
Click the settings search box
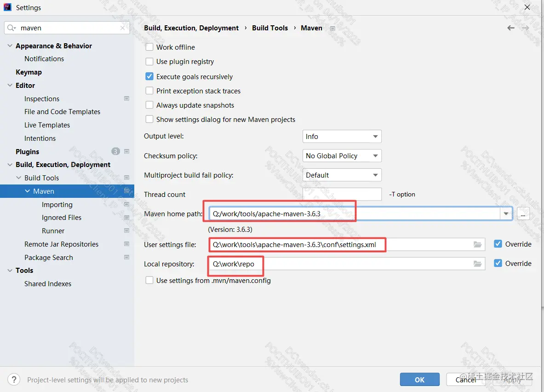click(67, 28)
